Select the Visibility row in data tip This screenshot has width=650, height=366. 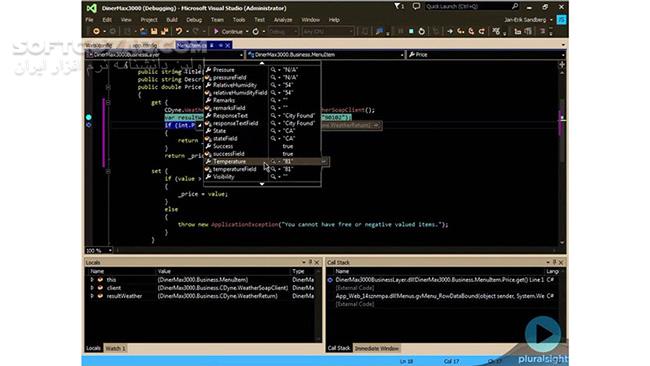[262, 177]
